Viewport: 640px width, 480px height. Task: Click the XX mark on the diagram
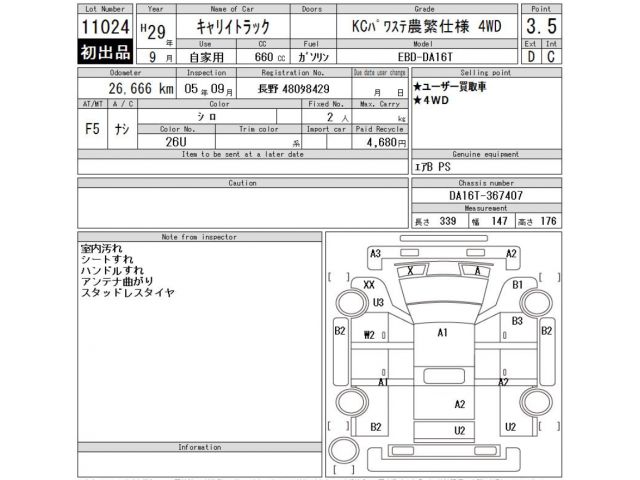(369, 284)
